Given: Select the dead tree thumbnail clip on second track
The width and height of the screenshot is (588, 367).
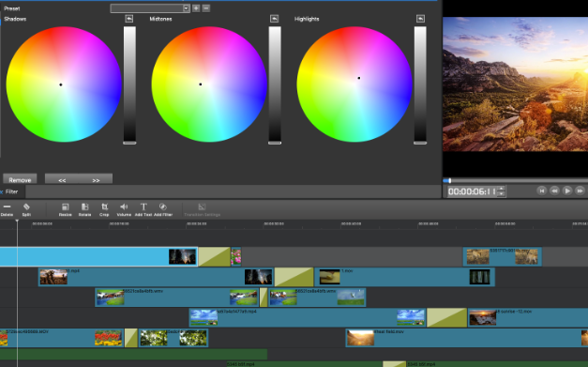Looking at the screenshot, I should point(156,277).
